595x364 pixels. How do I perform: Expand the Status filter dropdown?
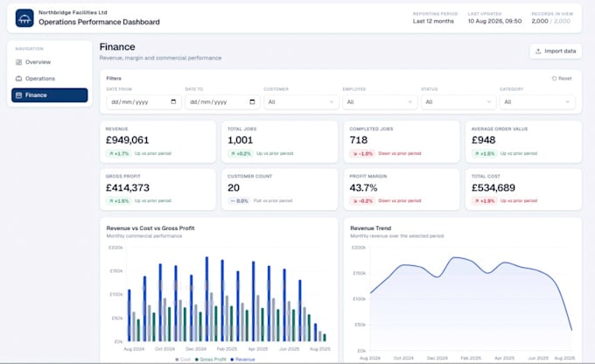pos(458,101)
